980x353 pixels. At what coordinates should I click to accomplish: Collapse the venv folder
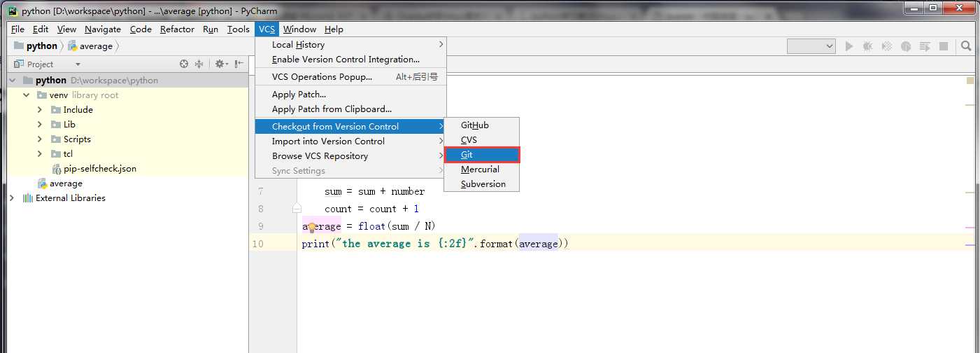pos(26,95)
